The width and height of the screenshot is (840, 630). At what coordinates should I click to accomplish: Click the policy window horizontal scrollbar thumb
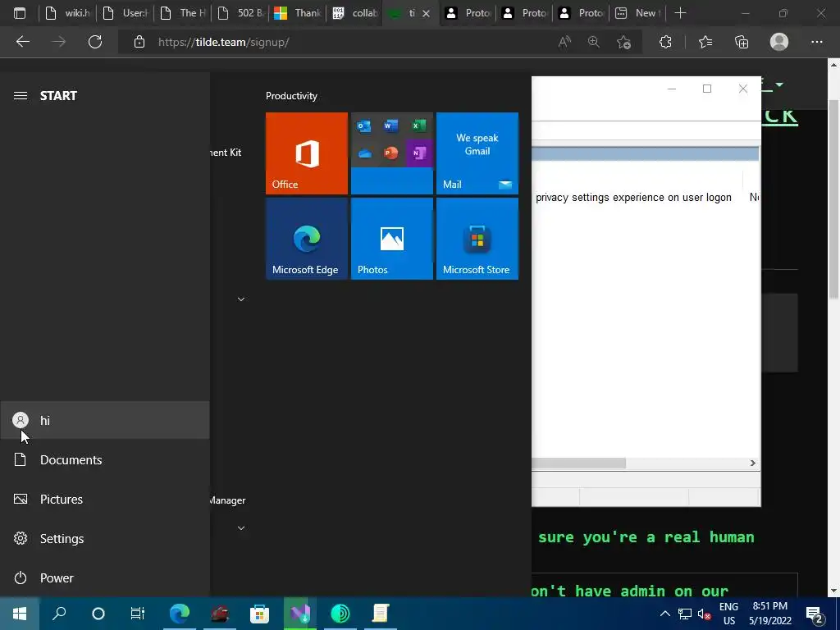578,463
